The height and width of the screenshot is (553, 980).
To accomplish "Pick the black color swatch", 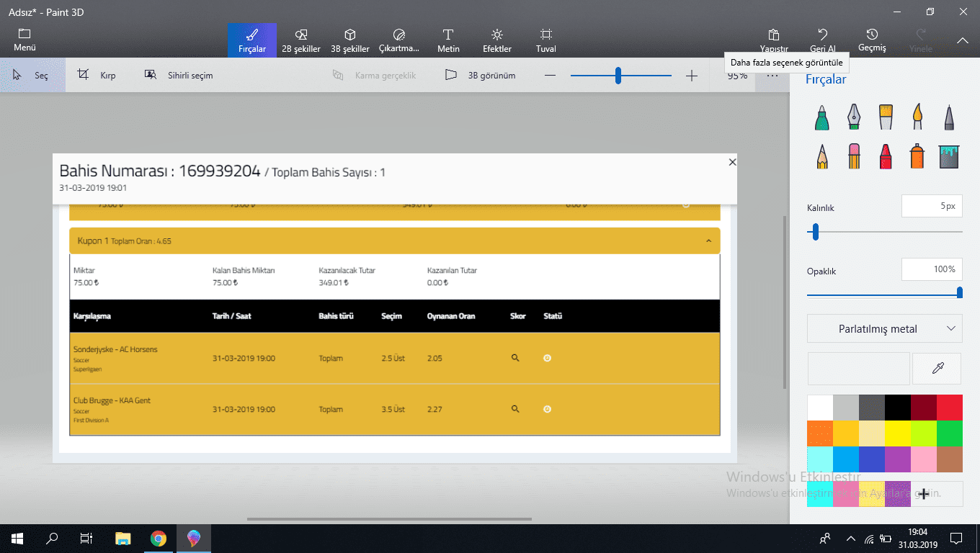I will (898, 408).
